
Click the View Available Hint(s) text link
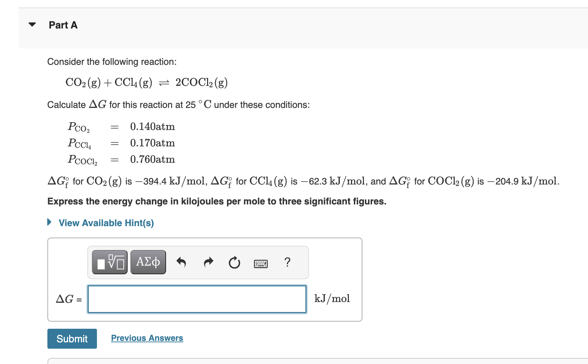[106, 223]
